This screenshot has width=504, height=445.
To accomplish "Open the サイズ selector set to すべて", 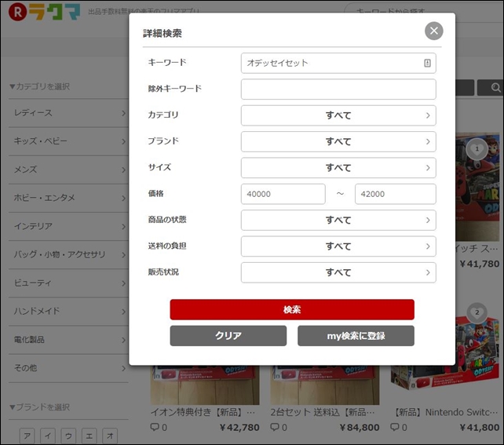I will tap(338, 168).
